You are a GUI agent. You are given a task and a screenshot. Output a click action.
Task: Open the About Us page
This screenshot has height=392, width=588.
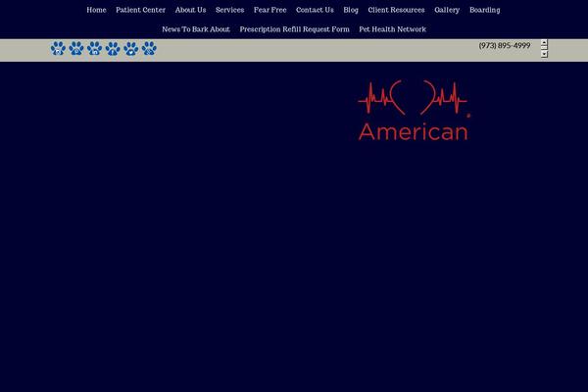click(x=190, y=10)
